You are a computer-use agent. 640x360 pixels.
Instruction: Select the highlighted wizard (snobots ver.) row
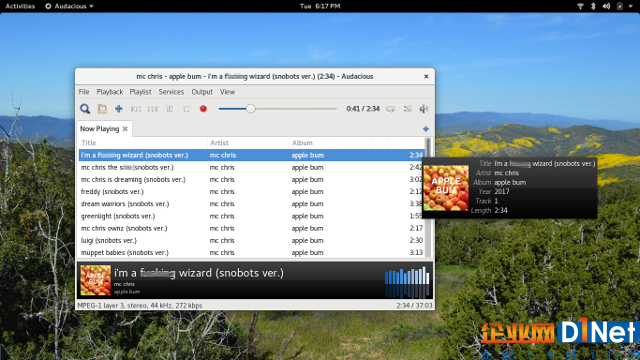tap(251, 155)
